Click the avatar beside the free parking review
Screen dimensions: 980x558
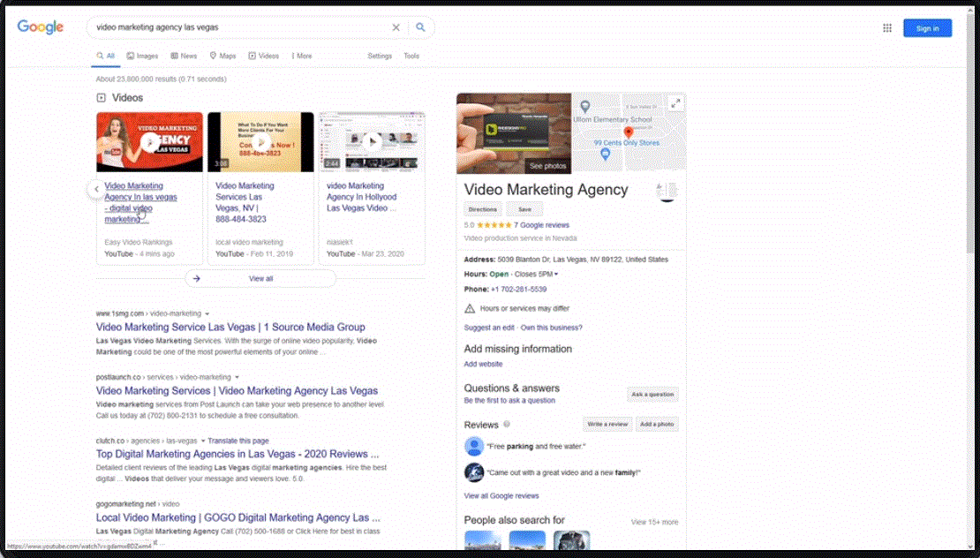point(474,446)
